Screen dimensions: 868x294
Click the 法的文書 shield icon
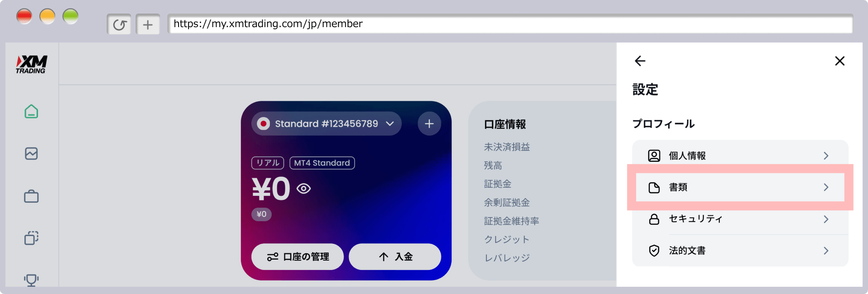coord(654,251)
